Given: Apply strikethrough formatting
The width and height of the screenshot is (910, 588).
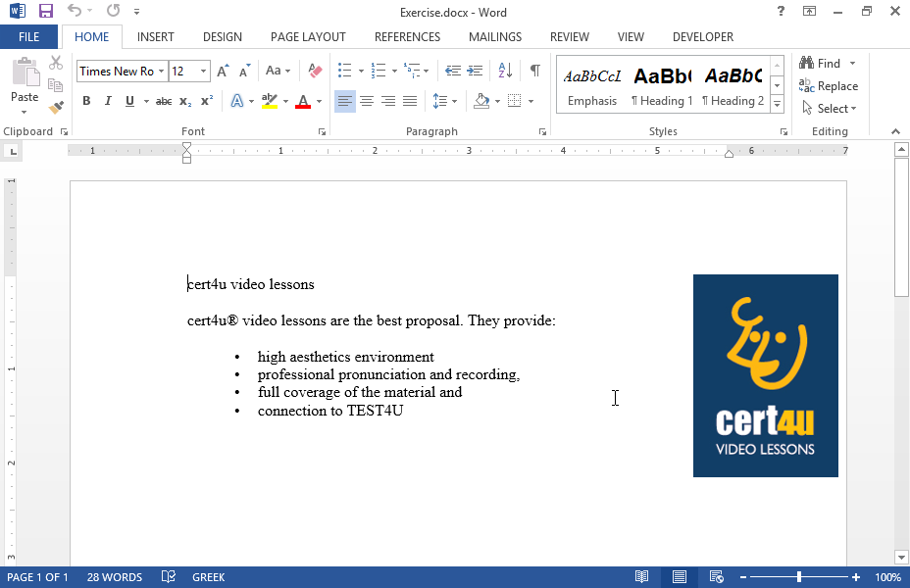Looking at the screenshot, I should (164, 102).
